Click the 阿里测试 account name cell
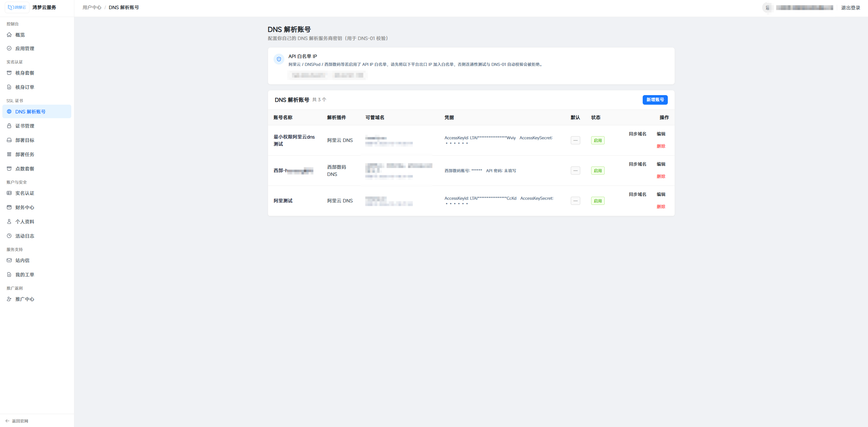868x427 pixels. click(x=283, y=201)
